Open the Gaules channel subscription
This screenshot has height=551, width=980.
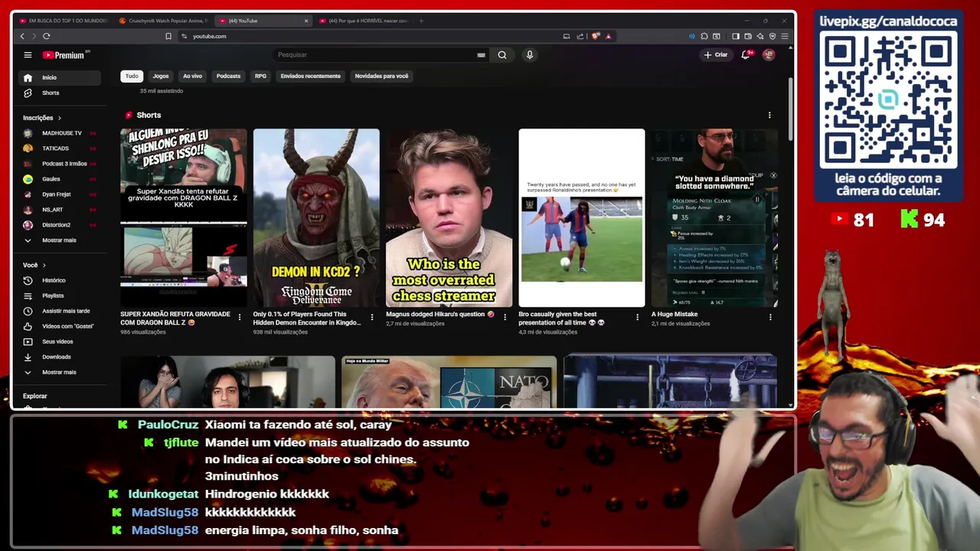pyautogui.click(x=60, y=179)
